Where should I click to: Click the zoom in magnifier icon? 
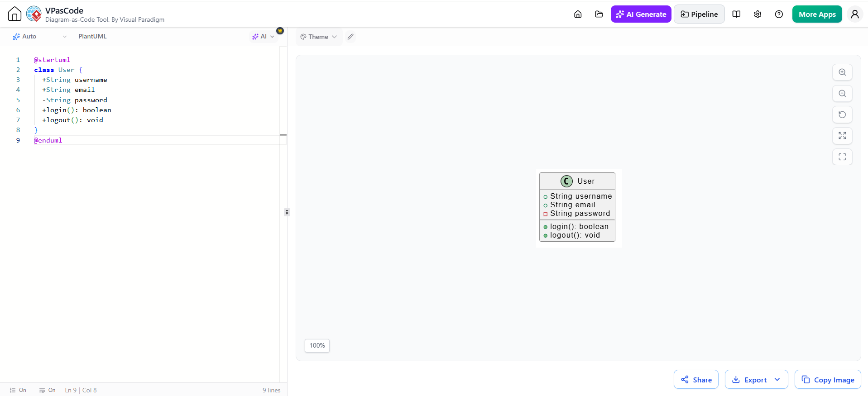click(842, 72)
